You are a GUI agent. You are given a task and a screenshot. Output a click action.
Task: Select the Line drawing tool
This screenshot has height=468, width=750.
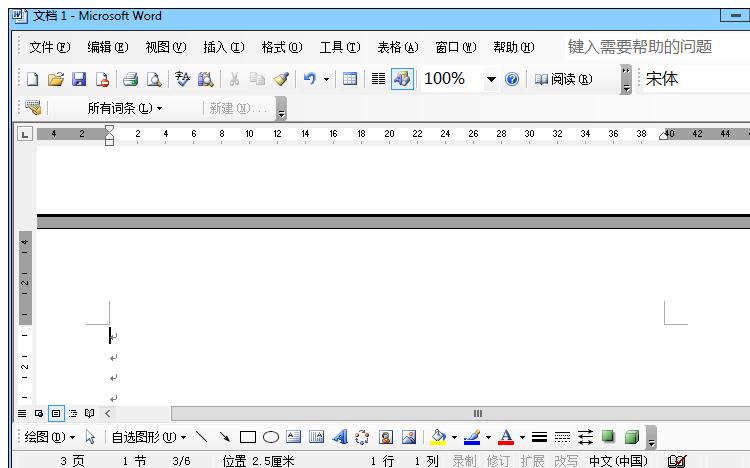[201, 437]
